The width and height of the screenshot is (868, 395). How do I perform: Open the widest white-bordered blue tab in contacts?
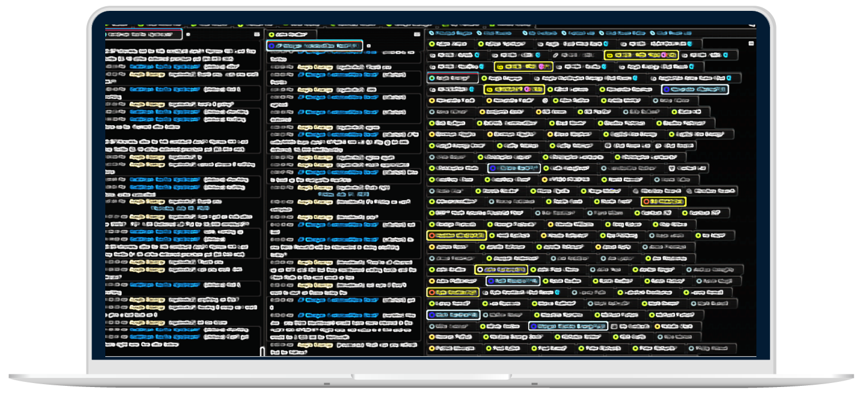click(x=568, y=326)
